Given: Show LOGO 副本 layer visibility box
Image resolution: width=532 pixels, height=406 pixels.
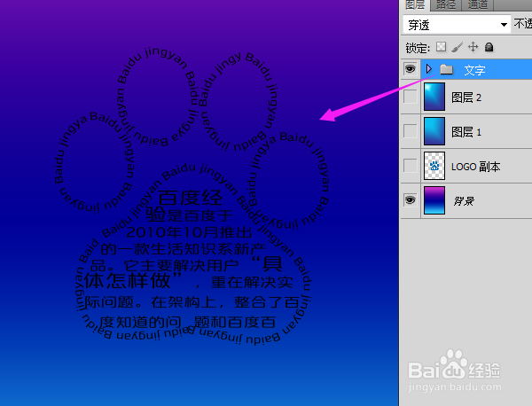Looking at the screenshot, I should tap(411, 166).
